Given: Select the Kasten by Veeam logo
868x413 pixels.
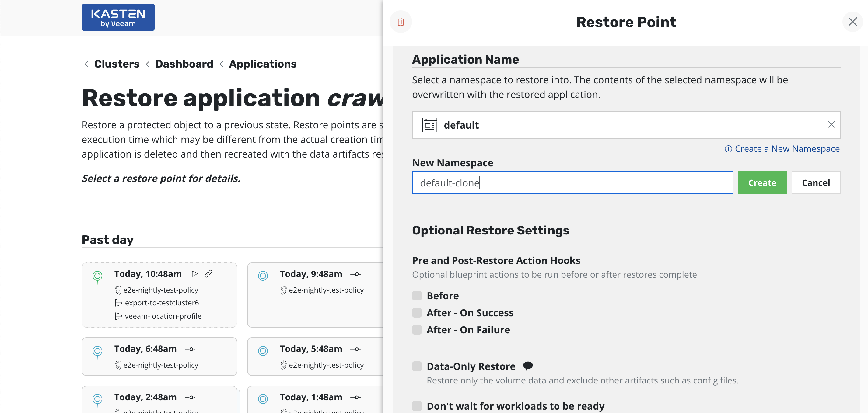Looking at the screenshot, I should pos(118,17).
